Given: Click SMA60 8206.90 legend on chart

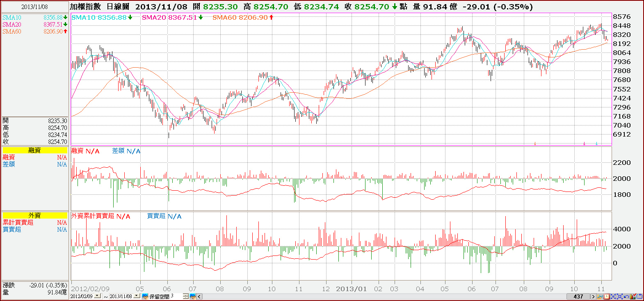Looking at the screenshot, I should point(240,17).
